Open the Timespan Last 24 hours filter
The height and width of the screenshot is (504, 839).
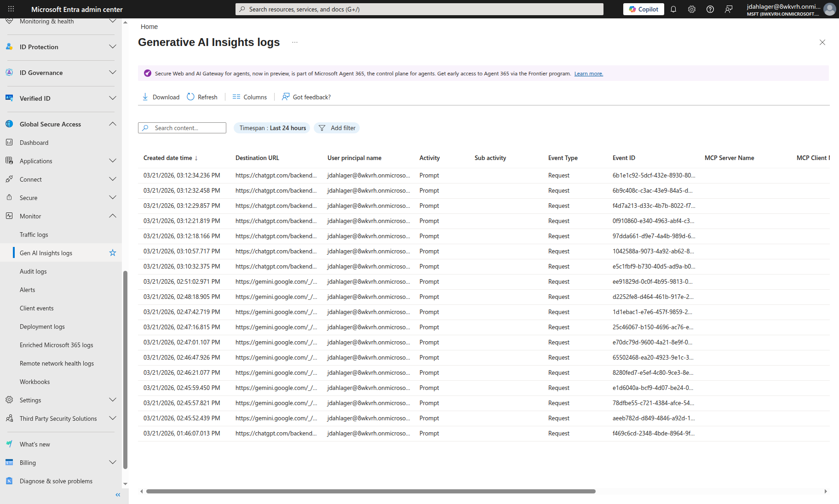coord(271,128)
